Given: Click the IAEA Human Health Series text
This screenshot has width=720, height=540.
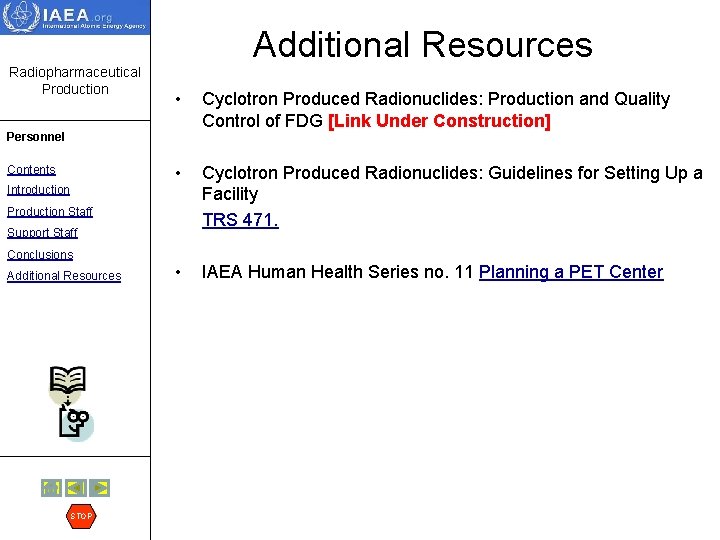Looking at the screenshot, I should tap(338, 272).
